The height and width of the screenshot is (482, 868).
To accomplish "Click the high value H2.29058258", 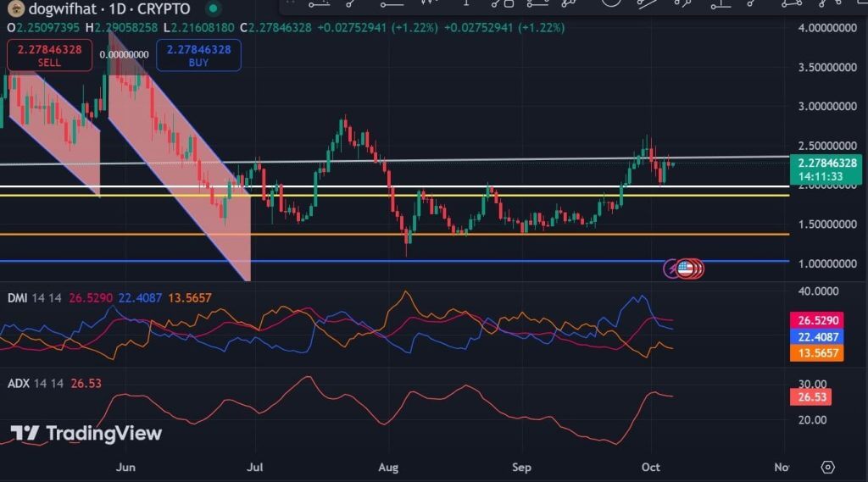I will point(121,28).
